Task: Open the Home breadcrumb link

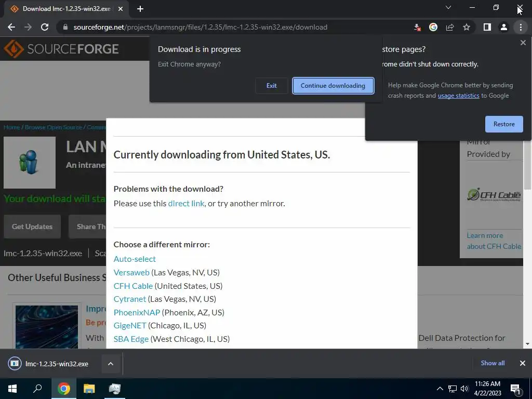Action: pos(12,127)
